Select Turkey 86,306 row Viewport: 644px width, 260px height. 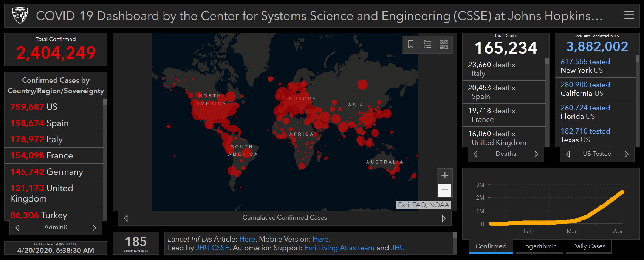coord(54,214)
